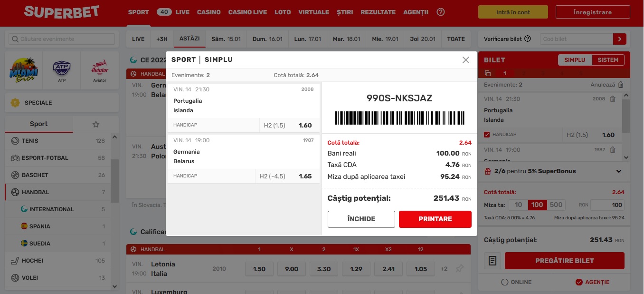Focus the Căutare evenimente search field
Image resolution: width=644 pixels, height=294 pixels.
62,39
